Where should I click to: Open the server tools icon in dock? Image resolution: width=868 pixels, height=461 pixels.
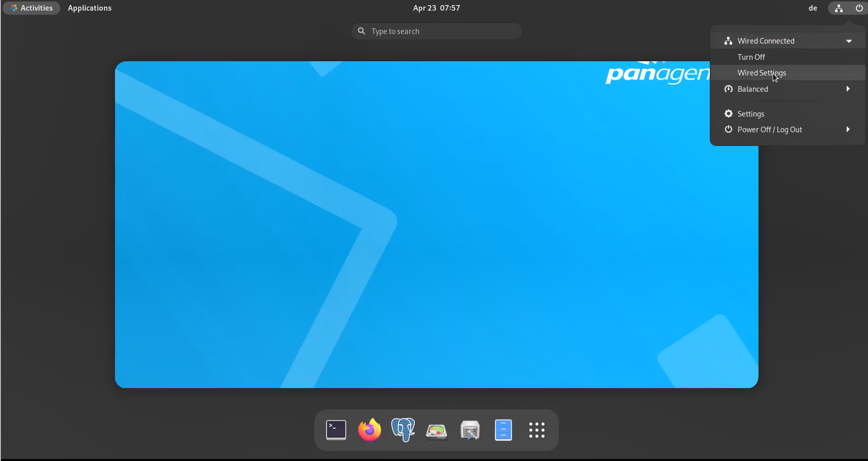click(x=470, y=431)
